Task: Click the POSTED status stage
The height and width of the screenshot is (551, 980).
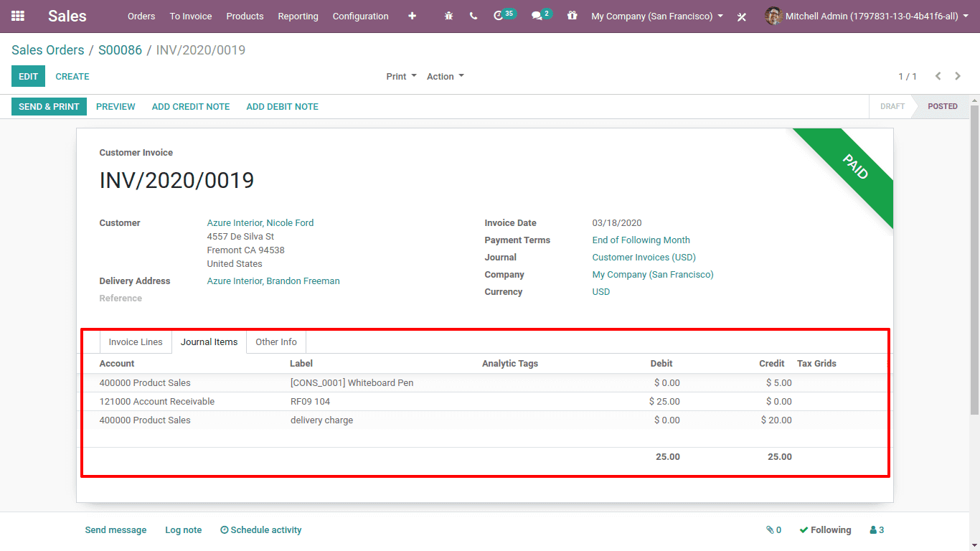Action: (942, 106)
